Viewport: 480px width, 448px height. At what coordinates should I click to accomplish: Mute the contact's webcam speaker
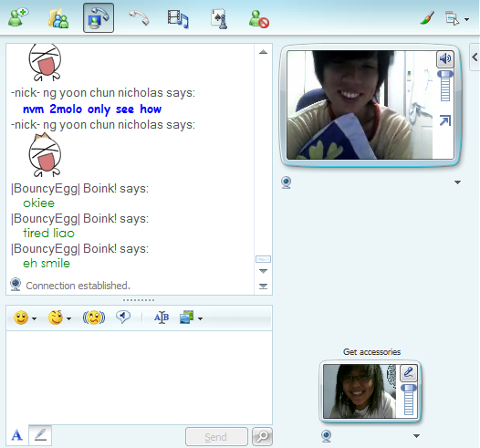point(444,58)
